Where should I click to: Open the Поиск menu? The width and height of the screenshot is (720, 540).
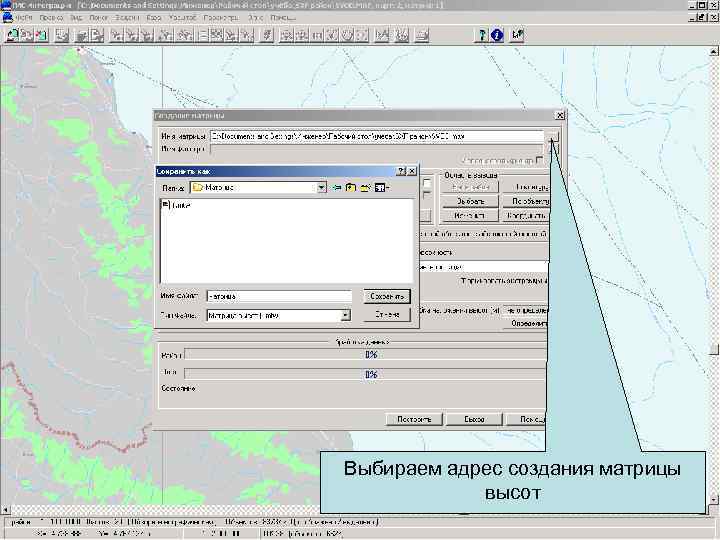(x=99, y=17)
